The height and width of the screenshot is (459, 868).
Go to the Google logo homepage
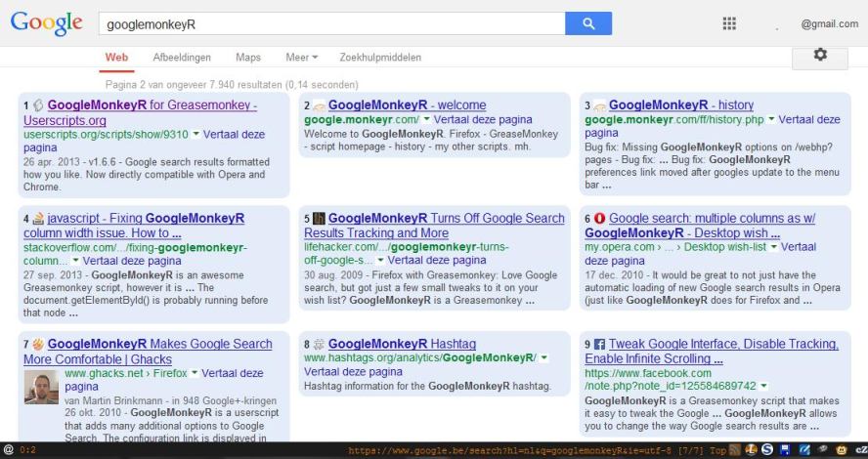[47, 23]
